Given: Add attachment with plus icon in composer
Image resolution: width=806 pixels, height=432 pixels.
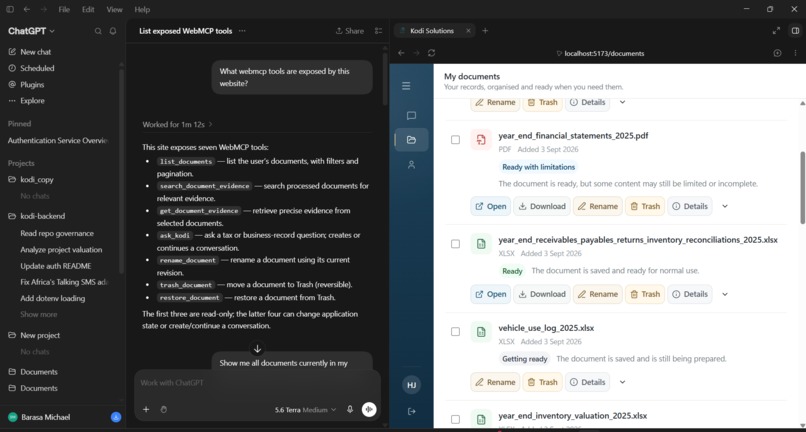Looking at the screenshot, I should tap(146, 409).
